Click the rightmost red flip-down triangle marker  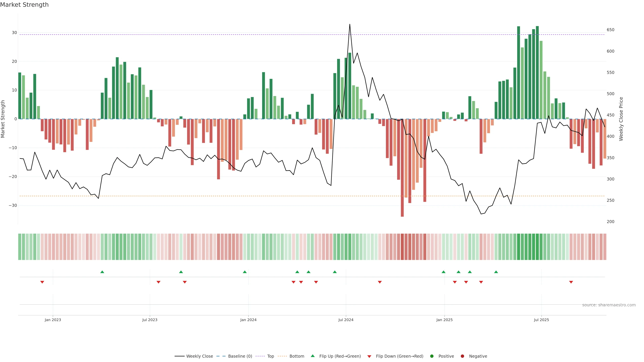click(x=571, y=282)
